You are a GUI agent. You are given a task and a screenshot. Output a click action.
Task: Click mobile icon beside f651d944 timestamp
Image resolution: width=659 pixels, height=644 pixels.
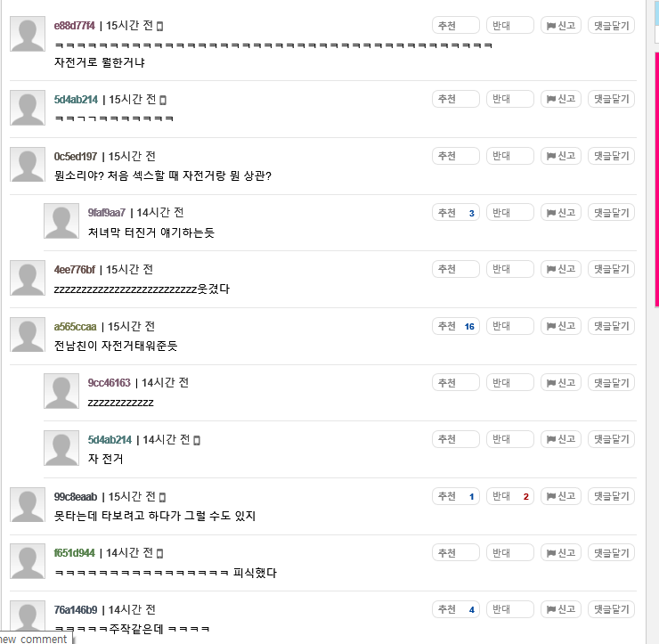point(159,554)
